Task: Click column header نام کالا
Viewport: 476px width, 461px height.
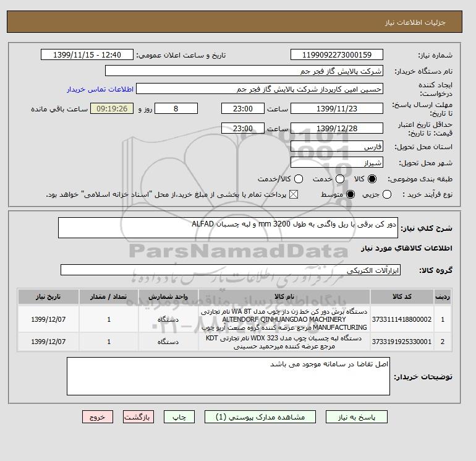Action: pos(284,296)
